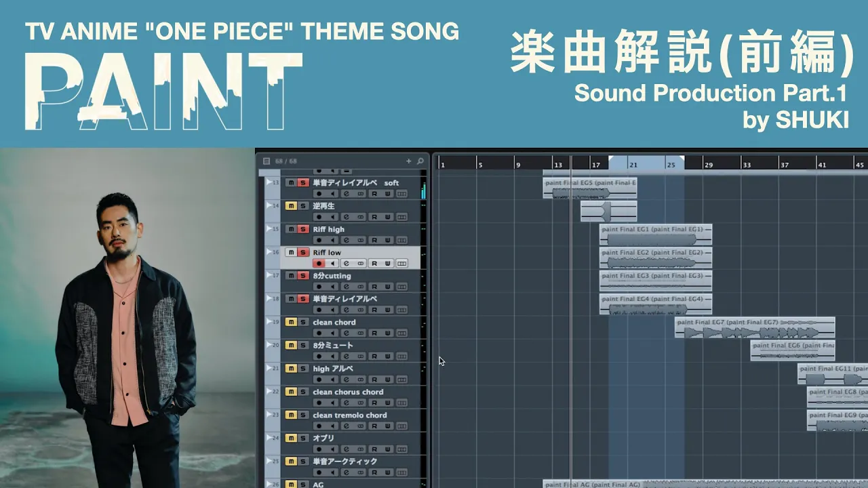The height and width of the screenshot is (488, 868).
Task: Unsolo the 8分cutting track
Action: [303, 276]
